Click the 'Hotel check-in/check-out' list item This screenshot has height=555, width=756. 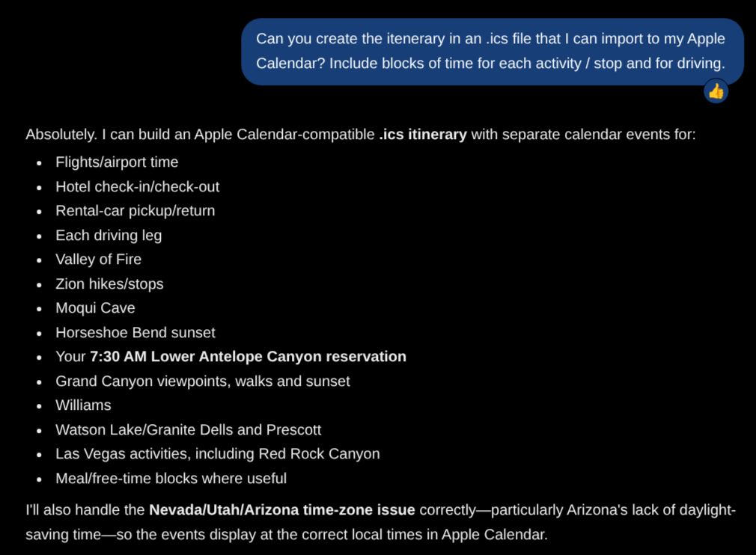(x=138, y=186)
